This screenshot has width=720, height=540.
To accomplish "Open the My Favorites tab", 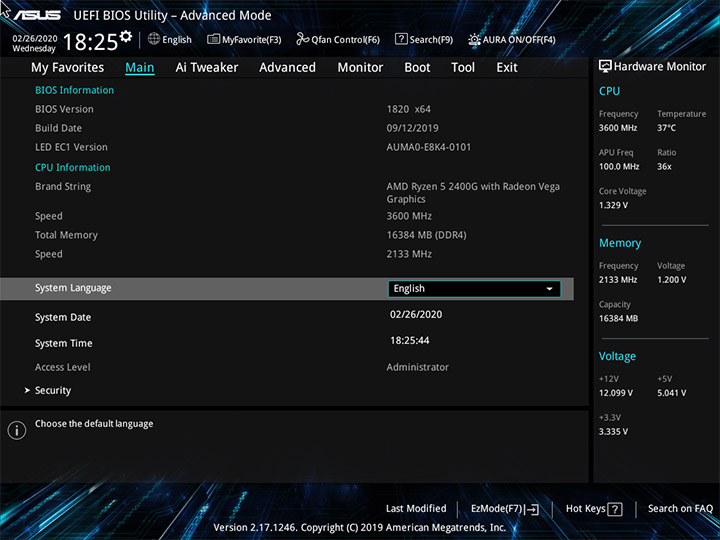I will point(68,68).
